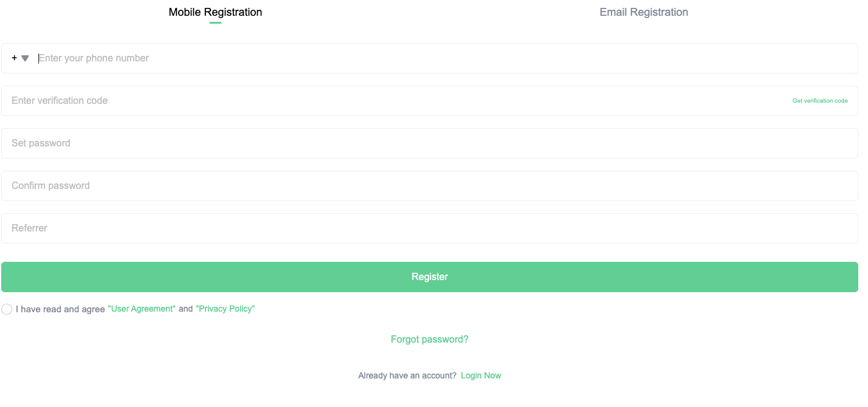
Task: Go to "Login Now" link
Action: pyautogui.click(x=481, y=376)
